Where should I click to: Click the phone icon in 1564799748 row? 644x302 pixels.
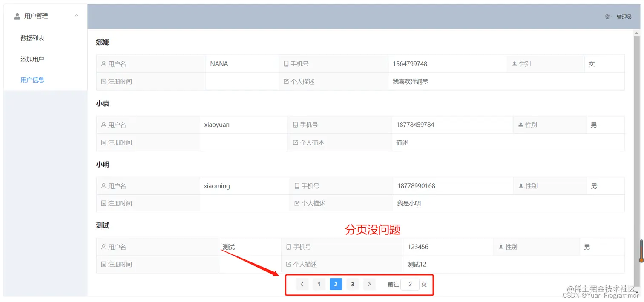286,64
